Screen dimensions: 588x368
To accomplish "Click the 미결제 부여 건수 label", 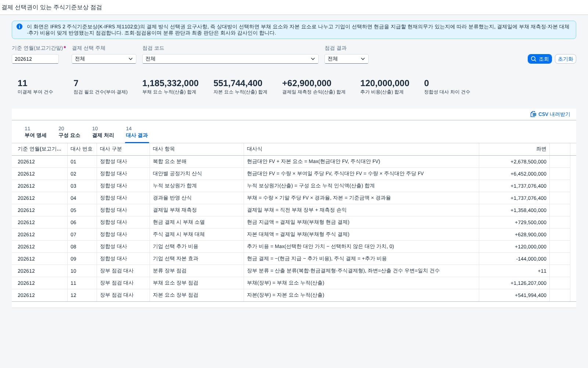I will pyautogui.click(x=35, y=92).
